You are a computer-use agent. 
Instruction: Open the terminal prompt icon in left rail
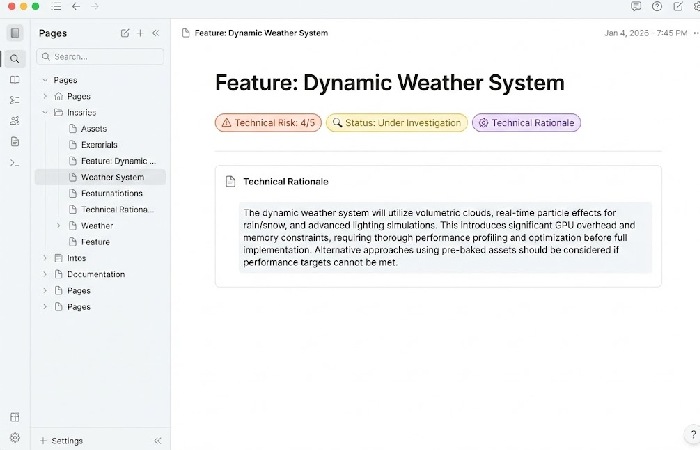click(15, 163)
